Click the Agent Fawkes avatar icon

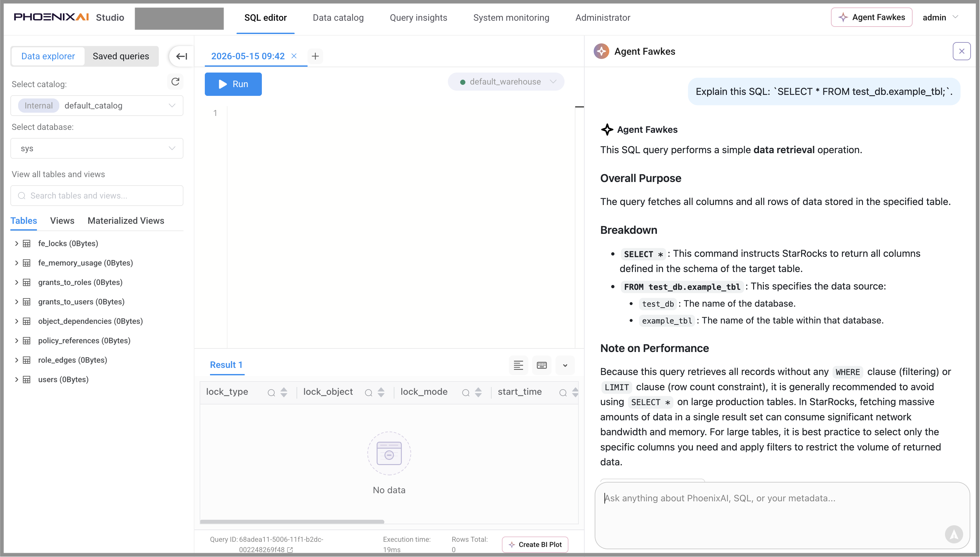click(x=601, y=51)
